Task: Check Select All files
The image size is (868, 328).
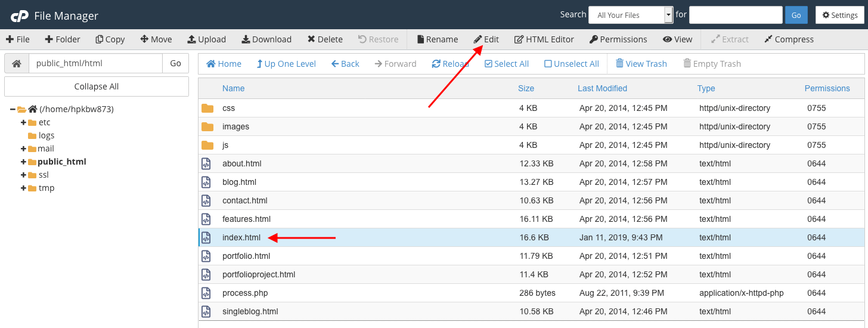Action: coord(507,64)
